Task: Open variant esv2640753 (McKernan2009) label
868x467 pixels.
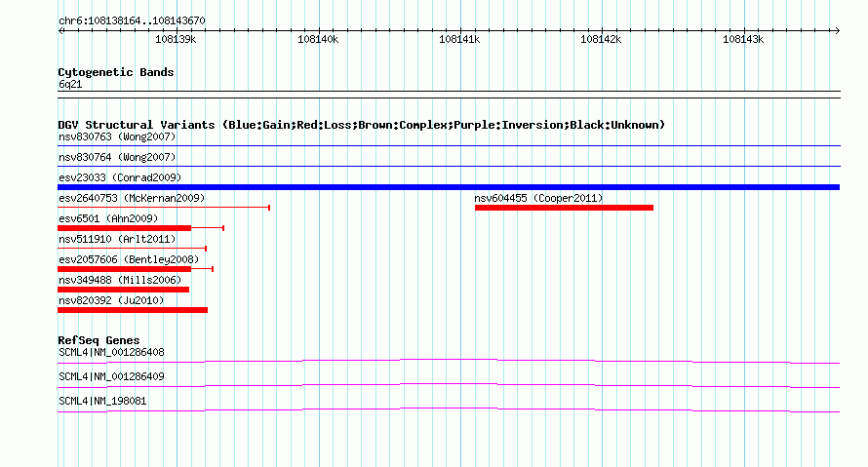Action: (132, 198)
